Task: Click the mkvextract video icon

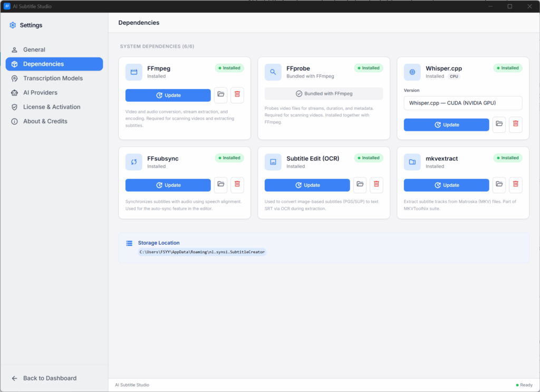Action: tap(412, 161)
